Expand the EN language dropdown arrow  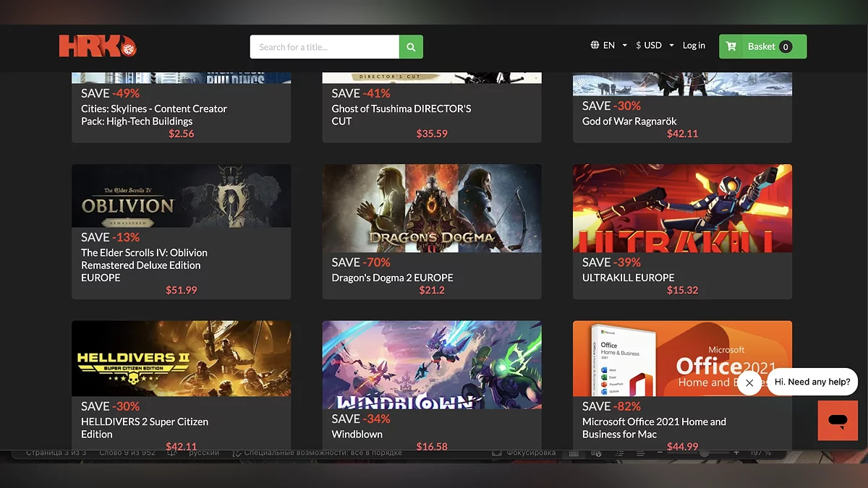[625, 46]
